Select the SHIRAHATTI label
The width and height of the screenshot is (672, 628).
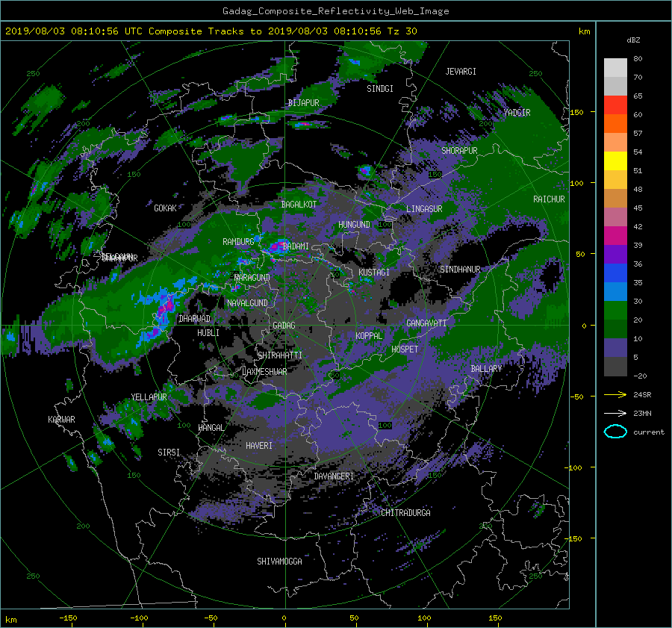coord(280,355)
